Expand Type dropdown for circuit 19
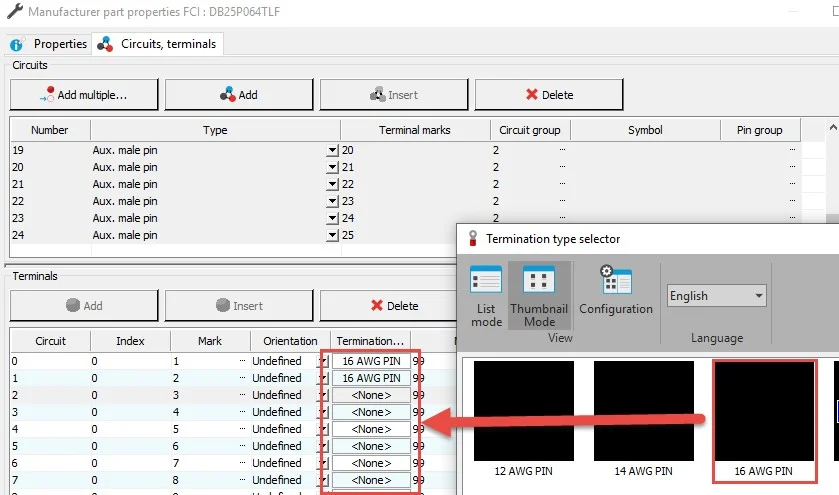 tap(332, 150)
